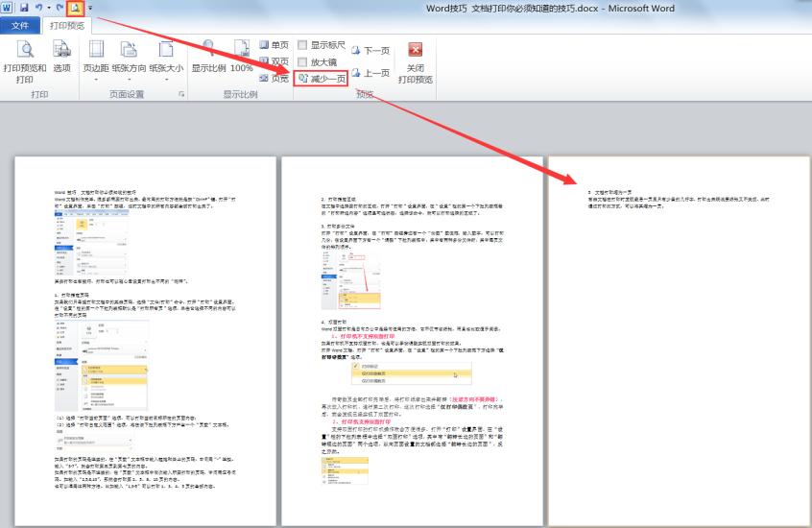Close print preview with 关闭打印预览
This screenshot has height=528, width=812.
coord(416,61)
